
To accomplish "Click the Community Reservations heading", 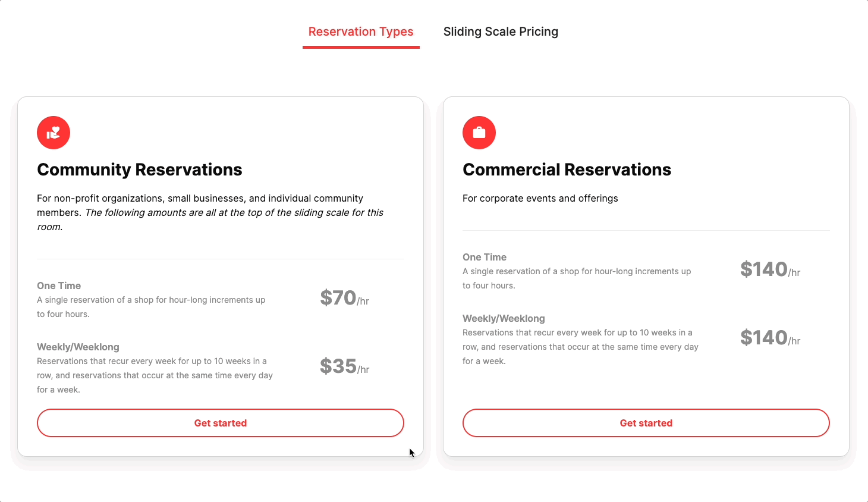I will [x=139, y=170].
